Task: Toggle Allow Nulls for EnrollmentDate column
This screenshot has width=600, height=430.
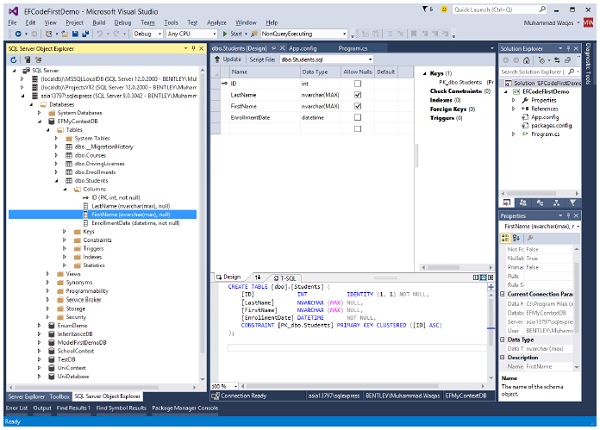Action: click(x=357, y=119)
